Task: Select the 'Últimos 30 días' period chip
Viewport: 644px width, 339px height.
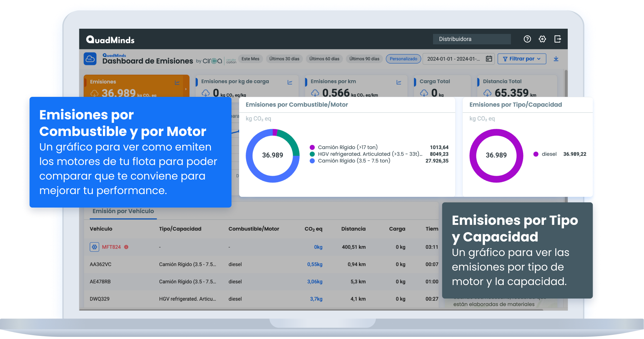Action: click(284, 59)
